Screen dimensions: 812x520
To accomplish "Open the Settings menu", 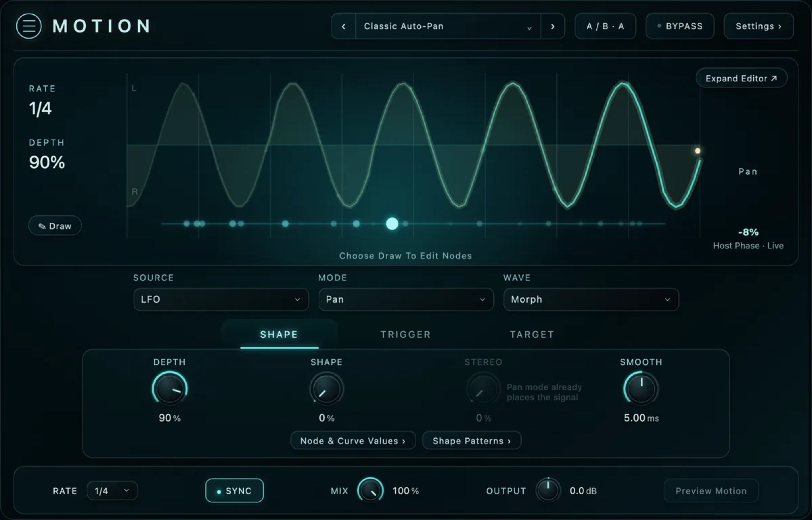I will coord(758,26).
